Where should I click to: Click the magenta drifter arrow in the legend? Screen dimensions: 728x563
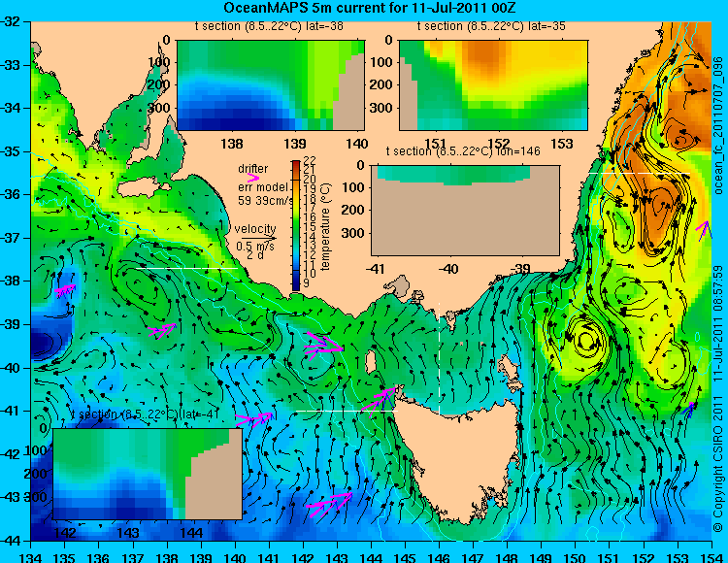[x=253, y=178]
